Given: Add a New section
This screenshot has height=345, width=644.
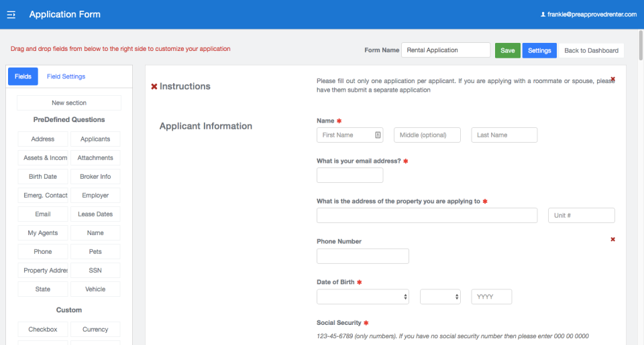Looking at the screenshot, I should coord(69,102).
